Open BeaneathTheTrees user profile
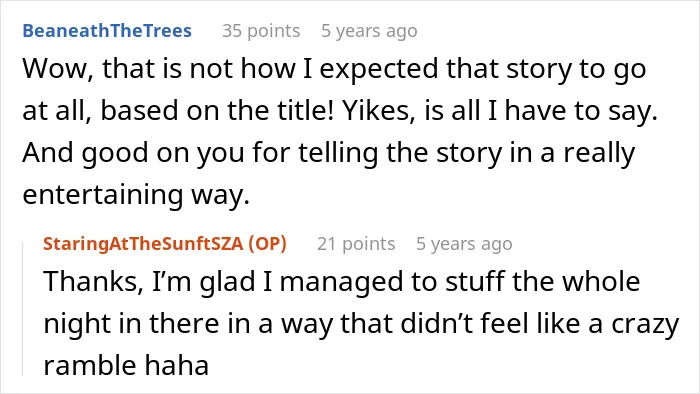The width and height of the screenshot is (700, 394). pyautogui.click(x=107, y=31)
